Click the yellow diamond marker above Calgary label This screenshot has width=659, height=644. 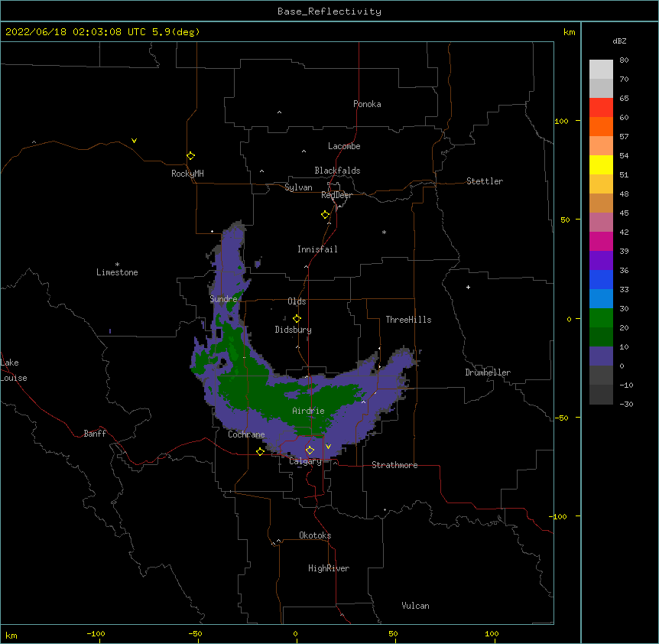click(310, 450)
